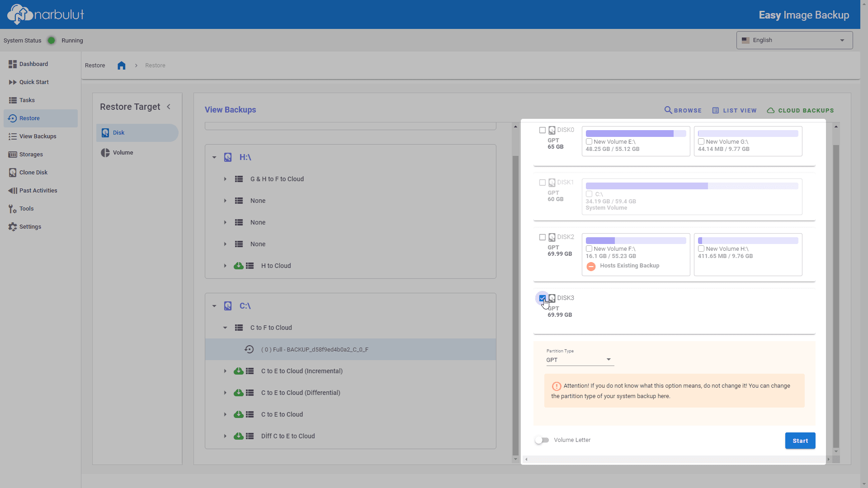Click DISK0 New Volume G:\ usage bar
This screenshot has width=868, height=488.
click(748, 134)
